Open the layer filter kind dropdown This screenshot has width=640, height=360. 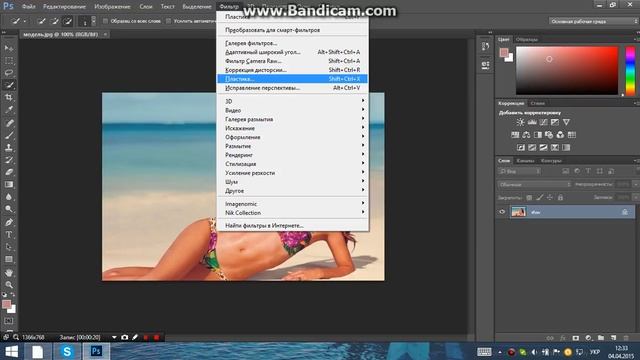click(x=520, y=171)
